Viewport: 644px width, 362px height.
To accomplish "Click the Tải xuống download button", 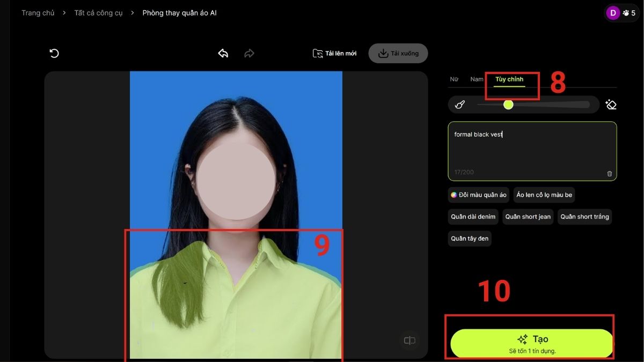I will point(398,54).
